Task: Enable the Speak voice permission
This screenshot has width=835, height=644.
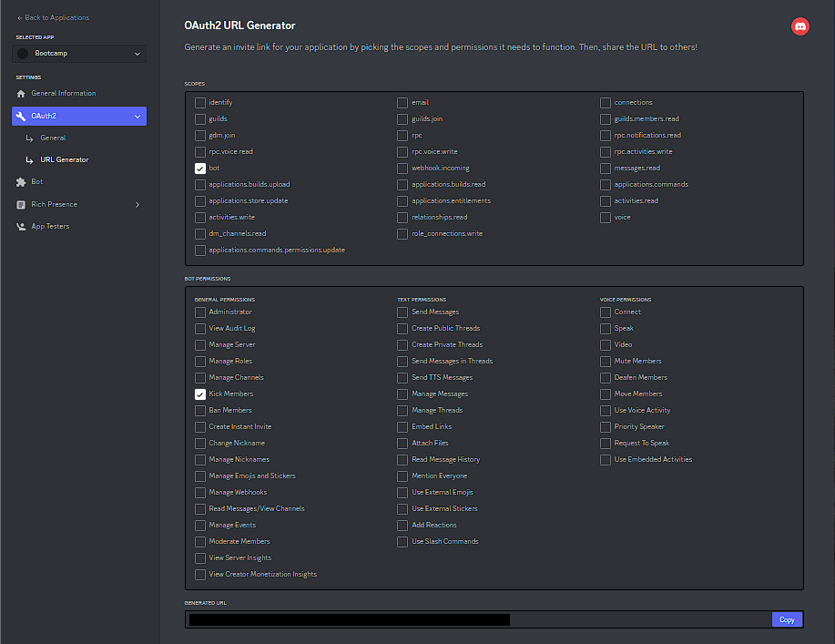Action: (x=606, y=329)
